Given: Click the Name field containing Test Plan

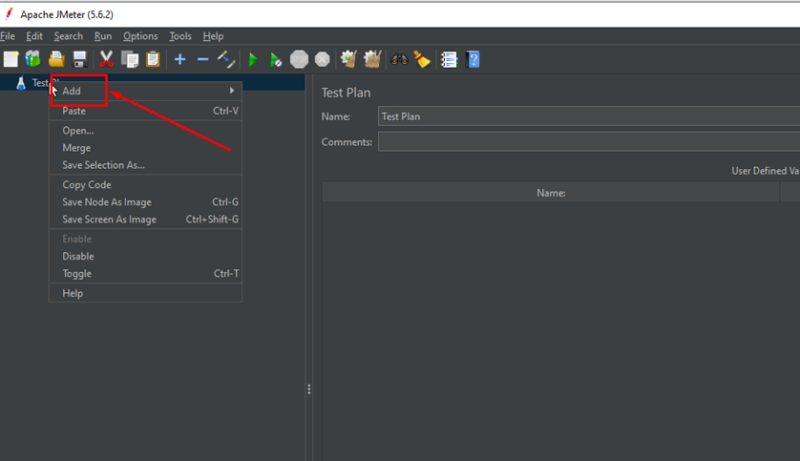Looking at the screenshot, I should point(589,116).
